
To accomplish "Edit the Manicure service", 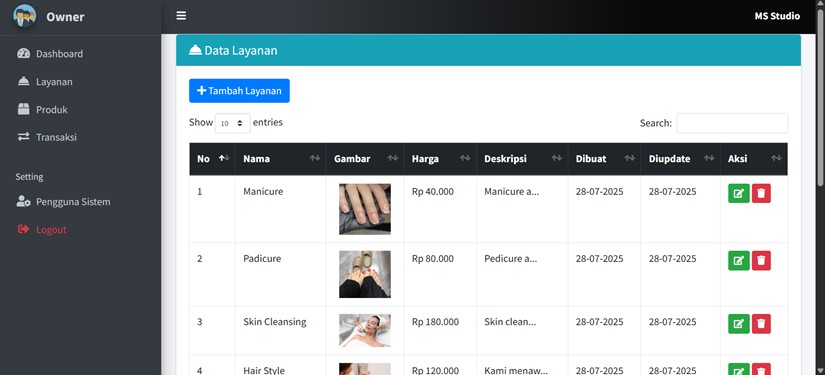I will 739,193.
